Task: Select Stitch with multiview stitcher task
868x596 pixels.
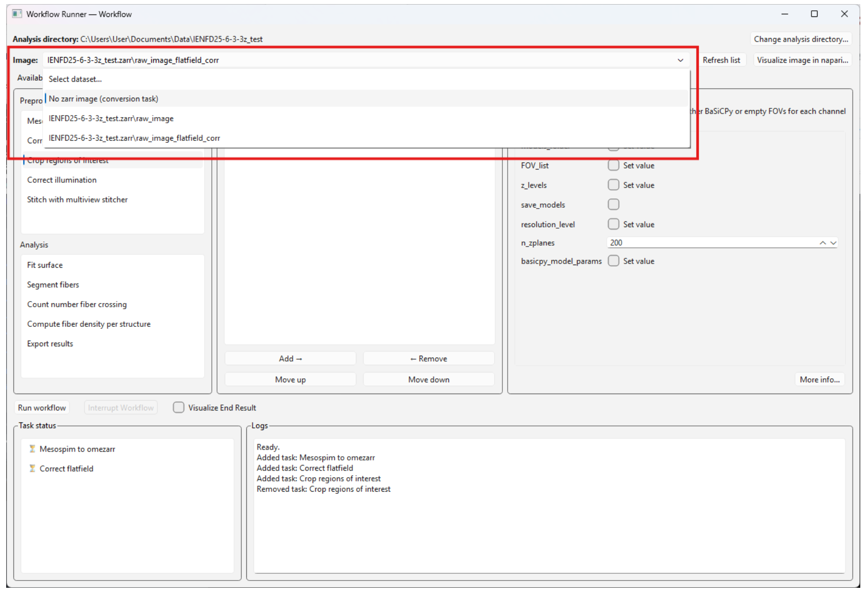Action: click(77, 199)
